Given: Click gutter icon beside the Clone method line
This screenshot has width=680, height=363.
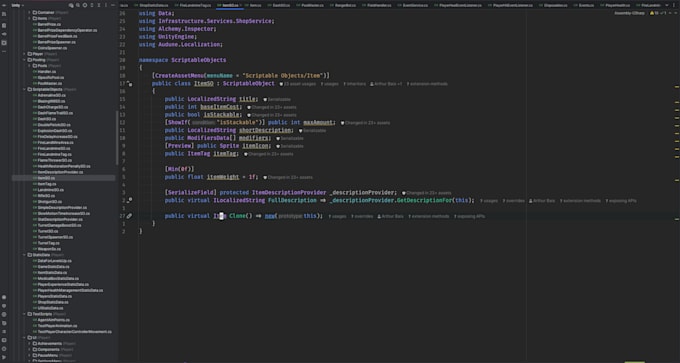Looking at the screenshot, I should (129, 216).
